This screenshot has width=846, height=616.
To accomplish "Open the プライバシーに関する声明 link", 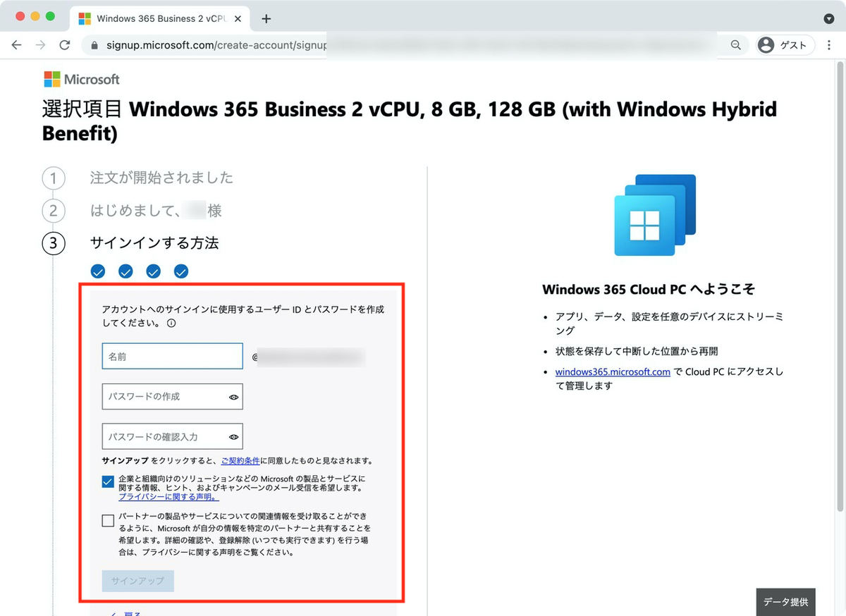I will coord(168,497).
